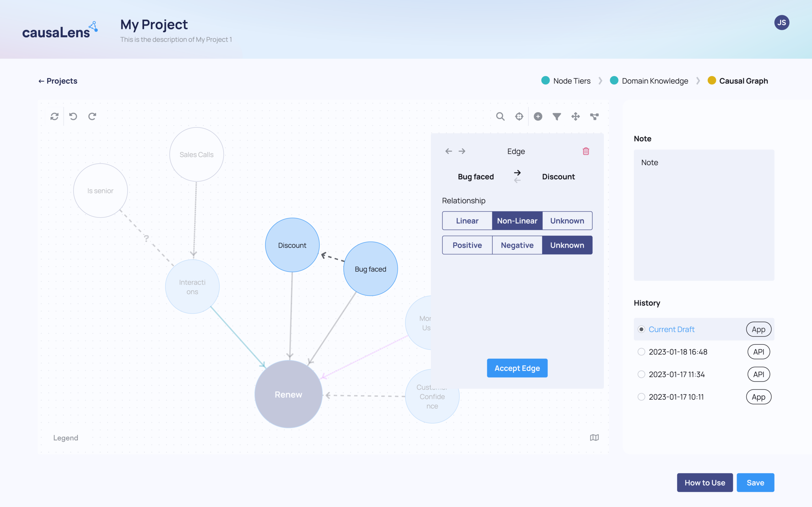Screen dimensions: 812x507
Task: Delete the edge with trash icon
Action: click(586, 151)
